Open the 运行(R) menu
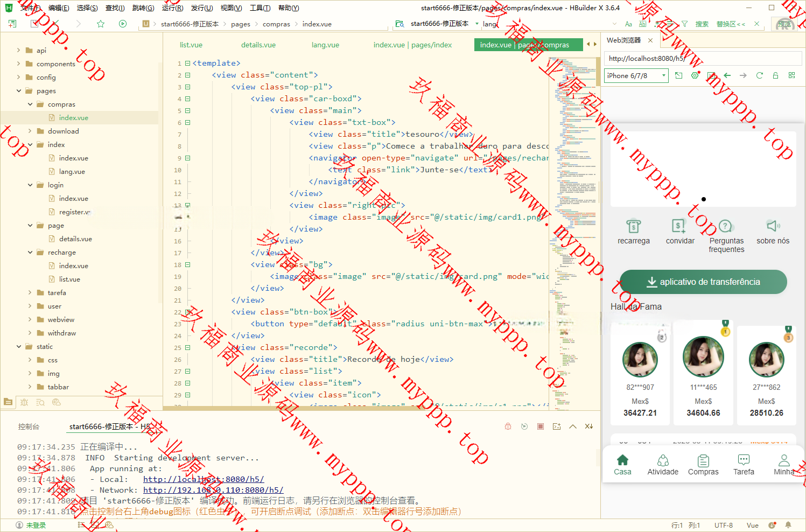The width and height of the screenshot is (806, 532). click(172, 8)
